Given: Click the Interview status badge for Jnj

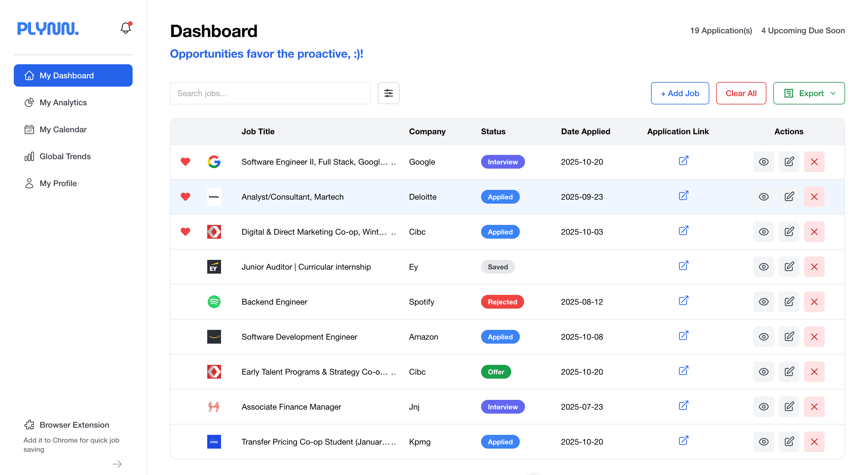Looking at the screenshot, I should [x=502, y=407].
